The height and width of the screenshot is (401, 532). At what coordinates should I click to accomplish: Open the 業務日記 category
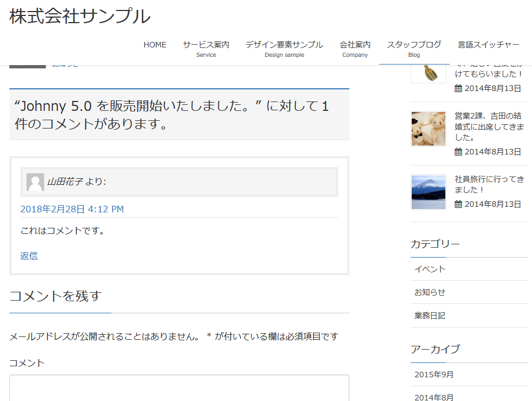(430, 316)
